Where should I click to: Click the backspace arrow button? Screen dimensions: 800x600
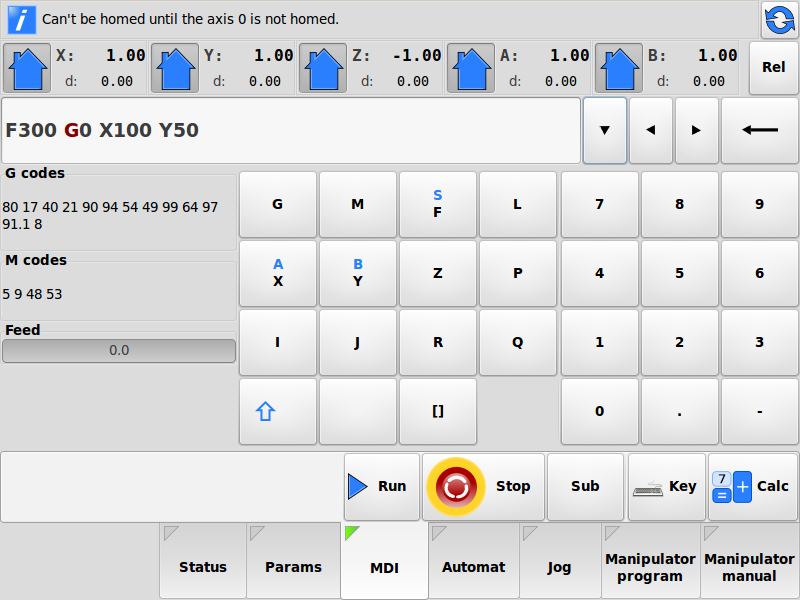tap(760, 130)
